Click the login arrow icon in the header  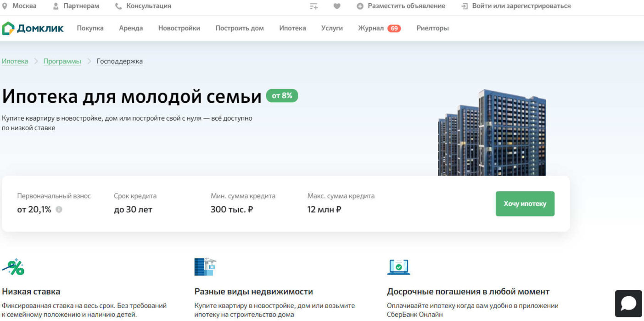pos(464,6)
